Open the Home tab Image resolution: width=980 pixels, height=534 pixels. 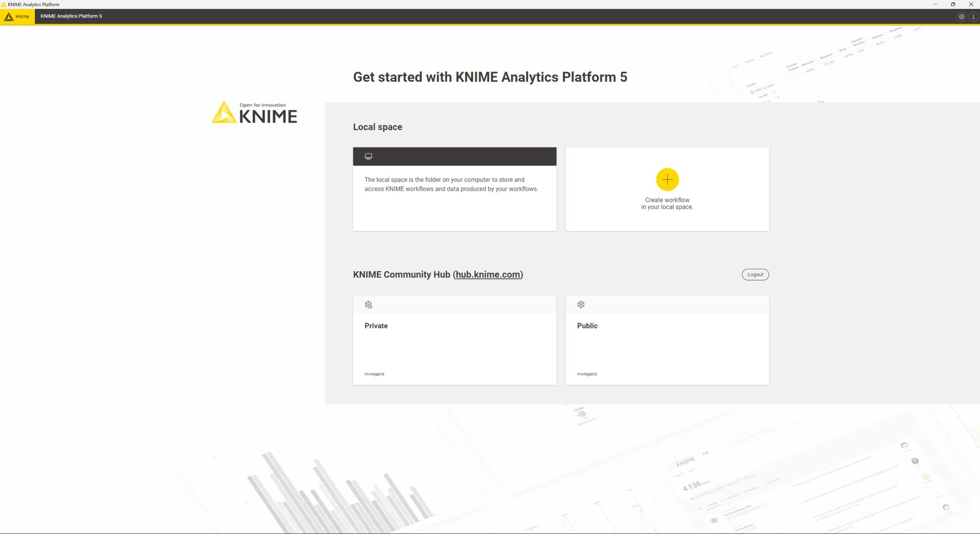(x=17, y=16)
